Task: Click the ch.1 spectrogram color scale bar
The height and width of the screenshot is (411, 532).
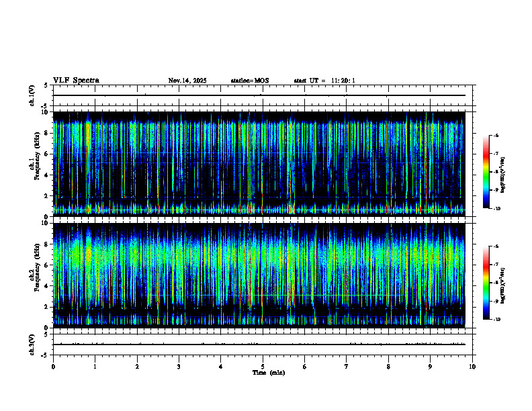Action: pos(486,172)
